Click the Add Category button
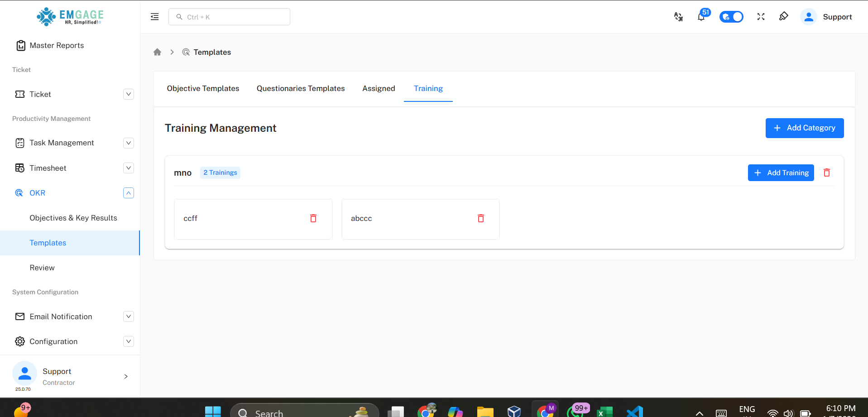The height and width of the screenshot is (417, 868). click(804, 128)
